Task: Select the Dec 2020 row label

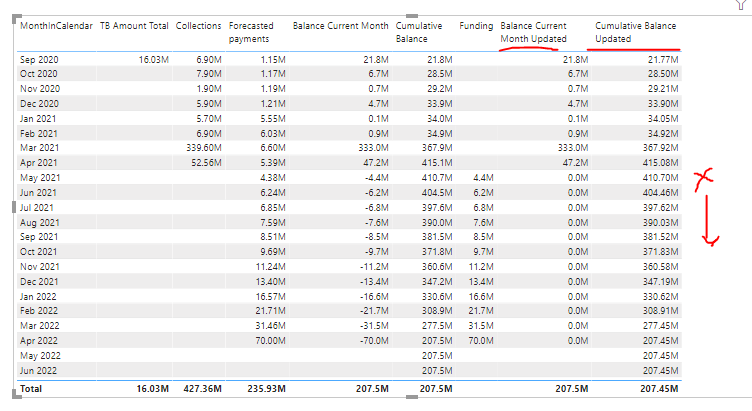Action: pos(39,104)
